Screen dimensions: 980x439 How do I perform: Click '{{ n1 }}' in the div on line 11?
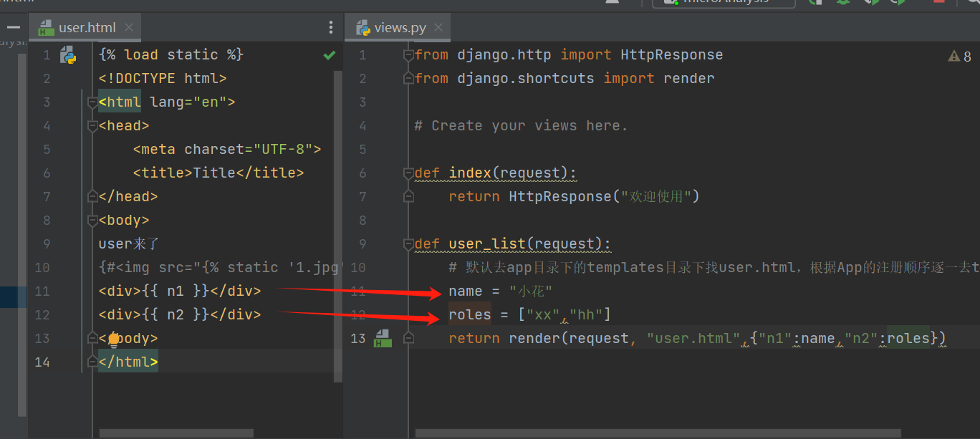click(x=176, y=291)
